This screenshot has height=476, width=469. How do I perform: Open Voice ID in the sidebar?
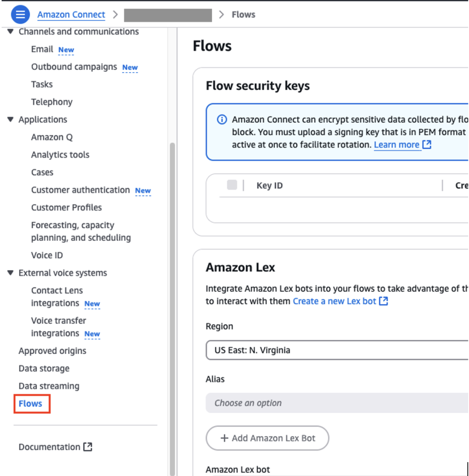[47, 255]
